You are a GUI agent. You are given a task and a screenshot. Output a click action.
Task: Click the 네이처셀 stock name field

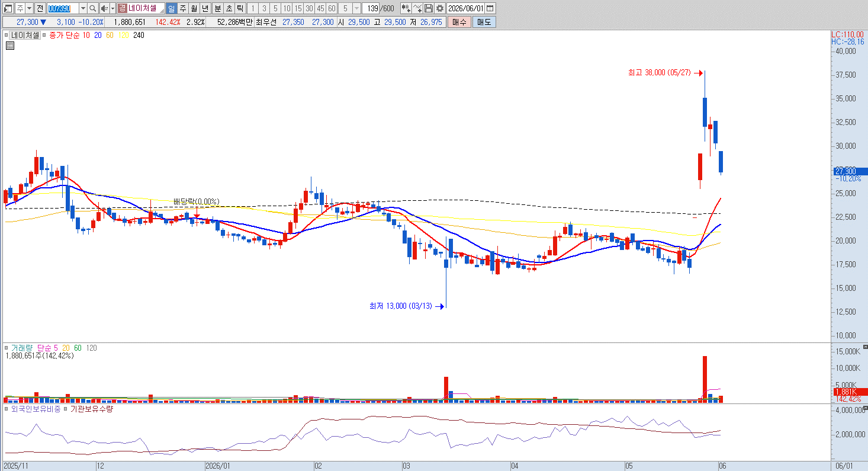click(146, 8)
